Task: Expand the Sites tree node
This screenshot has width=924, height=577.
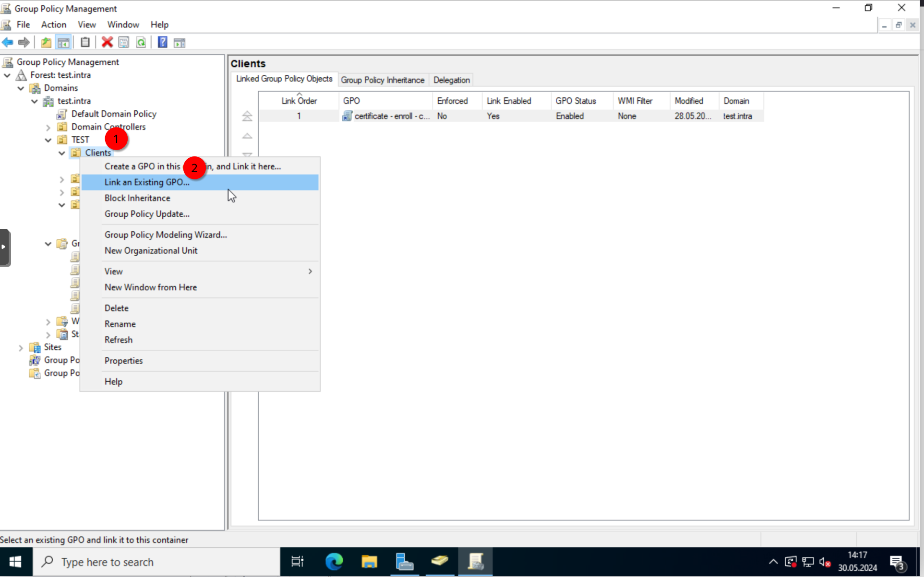Action: tap(21, 347)
